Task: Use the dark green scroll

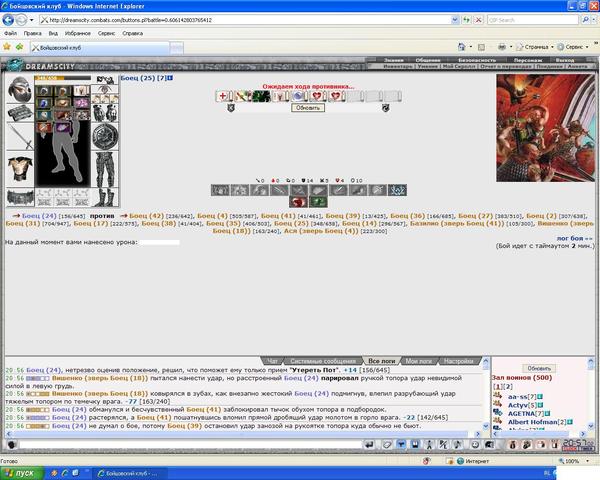Action: coord(261,96)
